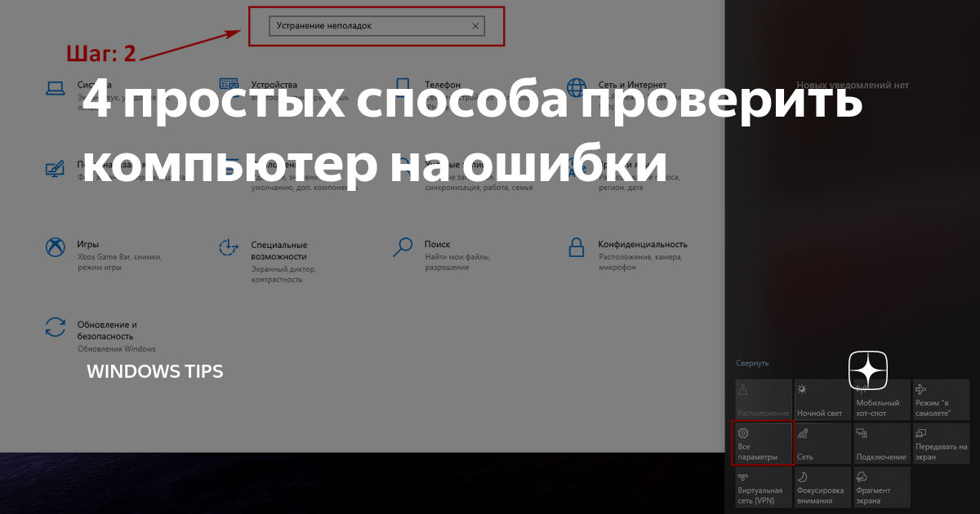This screenshot has height=514, width=980.
Task: Collapse quick actions via Свернуть
Action: coord(752,363)
